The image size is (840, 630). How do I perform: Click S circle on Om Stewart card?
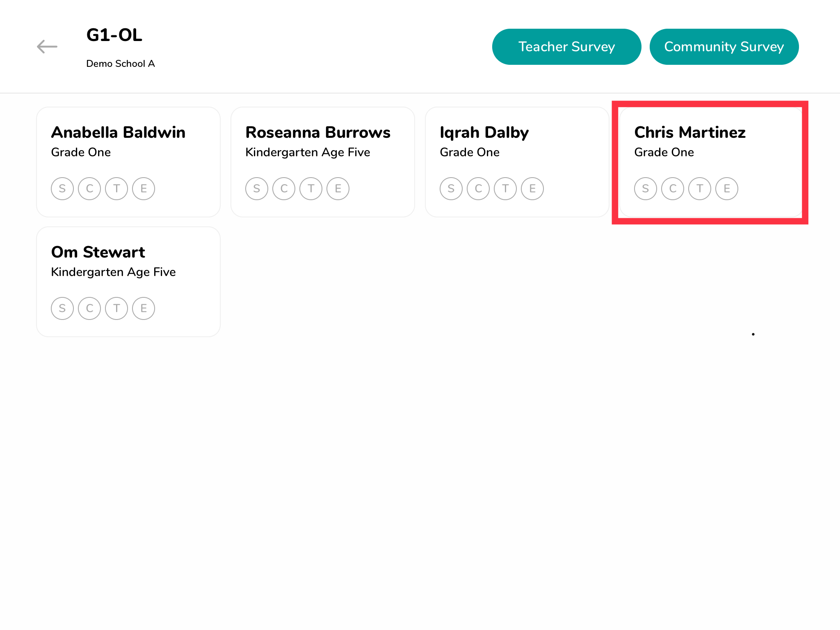pos(62,308)
